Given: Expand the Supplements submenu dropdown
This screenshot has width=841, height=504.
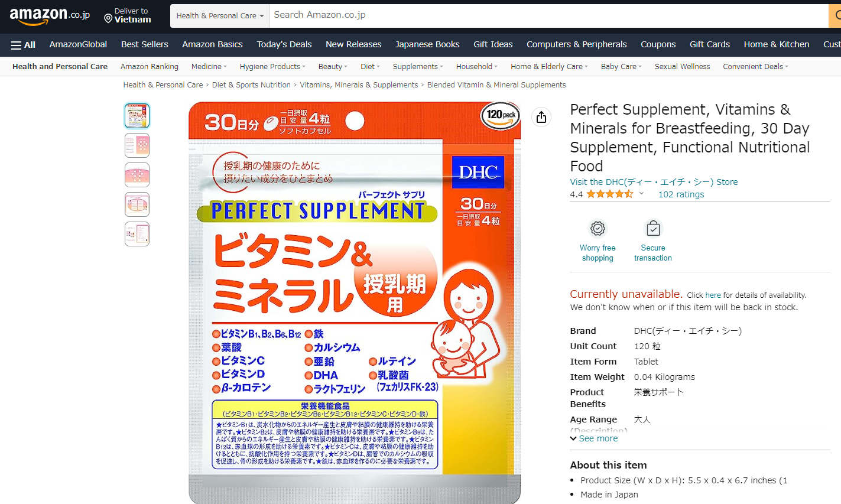Looking at the screenshot, I should 418,67.
